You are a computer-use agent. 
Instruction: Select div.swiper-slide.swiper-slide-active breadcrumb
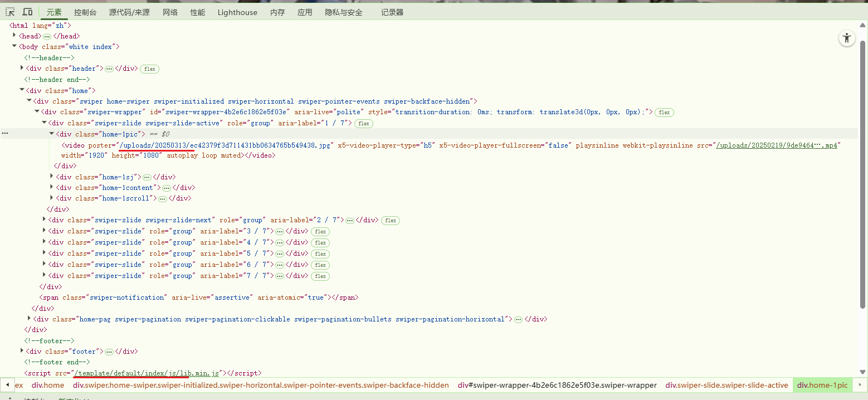727,385
